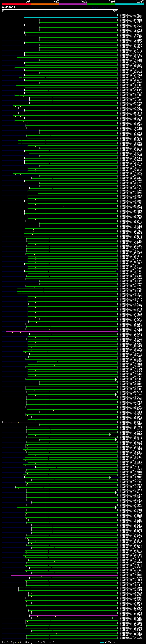Click hit label UniRef100_B2ZFL7

pyautogui.click(x=131, y=608)
